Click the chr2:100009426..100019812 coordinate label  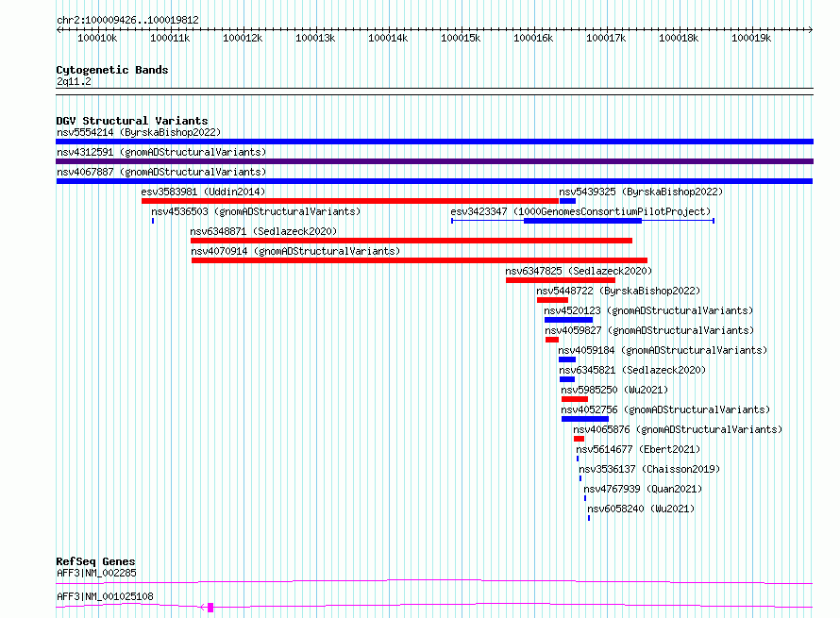click(127, 20)
